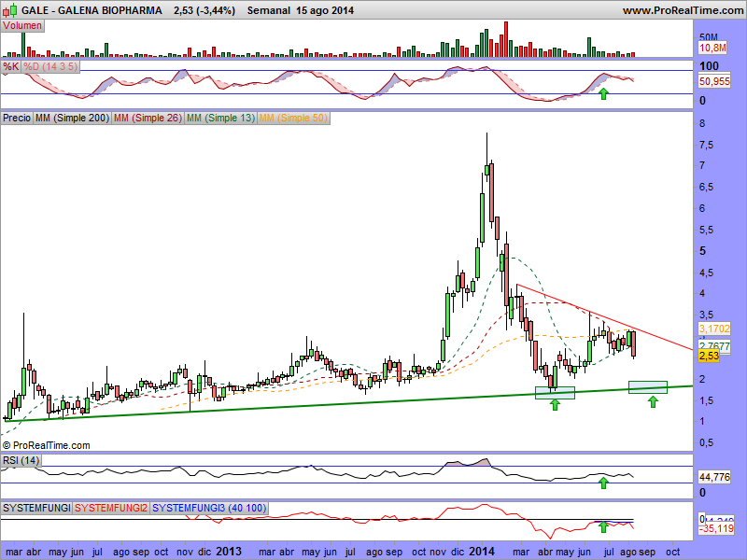The width and height of the screenshot is (747, 560).
Task: Select the %K stochastic label
Action: 10,66
